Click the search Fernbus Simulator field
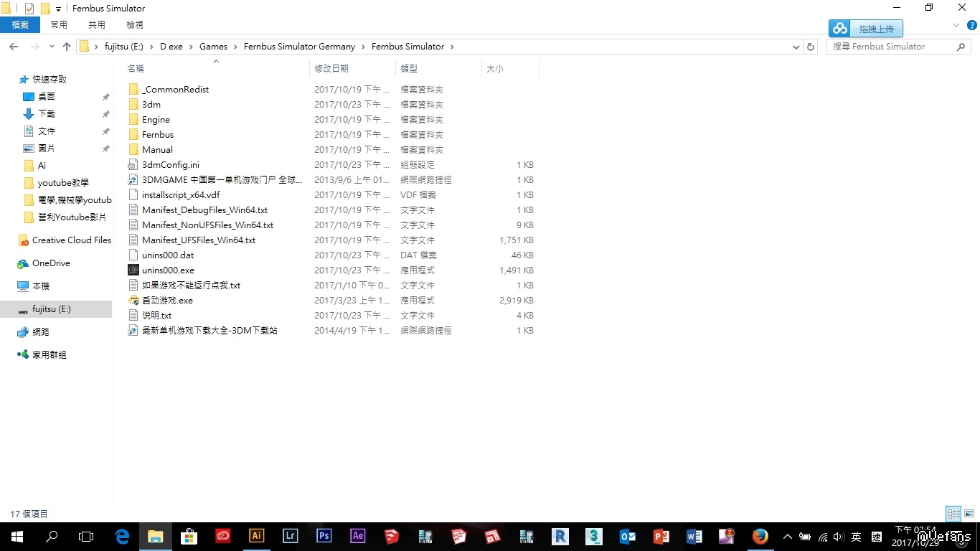Image resolution: width=980 pixels, height=551 pixels. [900, 47]
